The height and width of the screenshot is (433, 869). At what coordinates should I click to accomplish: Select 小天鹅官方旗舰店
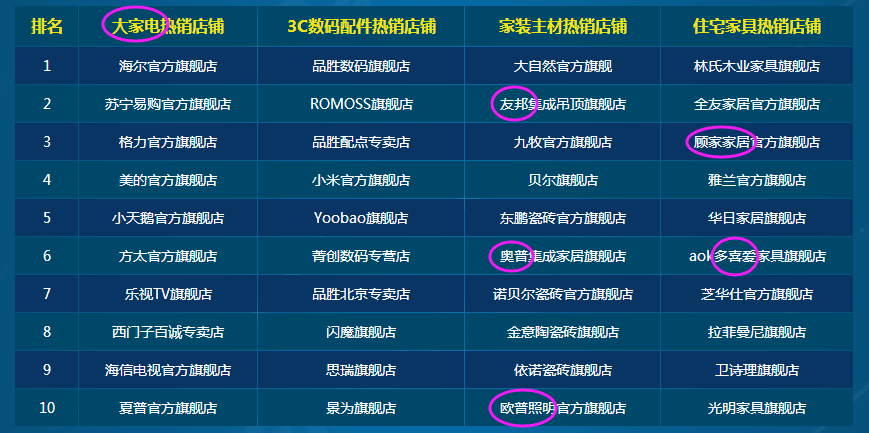[x=168, y=218]
